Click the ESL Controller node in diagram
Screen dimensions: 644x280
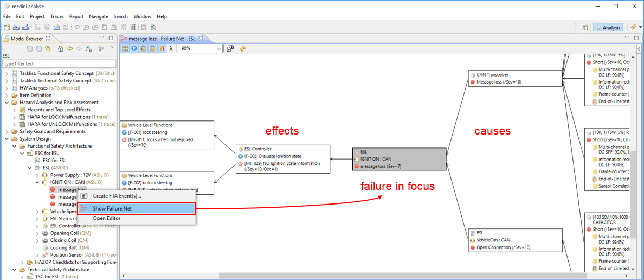click(x=284, y=159)
